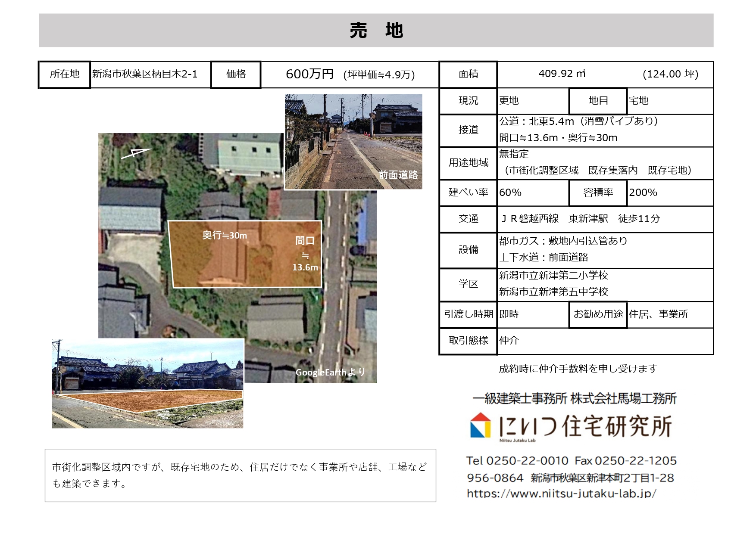The height and width of the screenshot is (534, 756).
Task: Click the ground-level lot photo at bottom left
Action: 147,383
